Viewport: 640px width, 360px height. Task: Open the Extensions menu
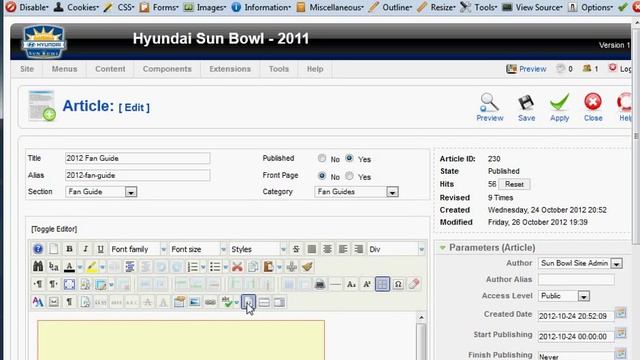pyautogui.click(x=230, y=69)
